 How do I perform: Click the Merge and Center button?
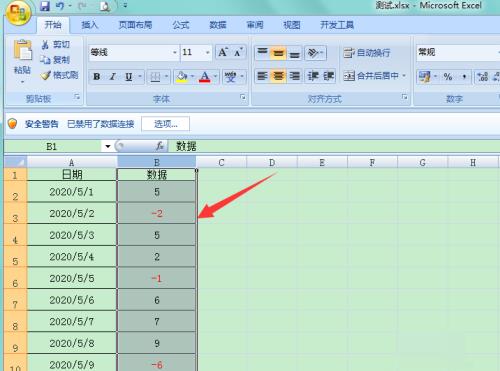click(375, 76)
